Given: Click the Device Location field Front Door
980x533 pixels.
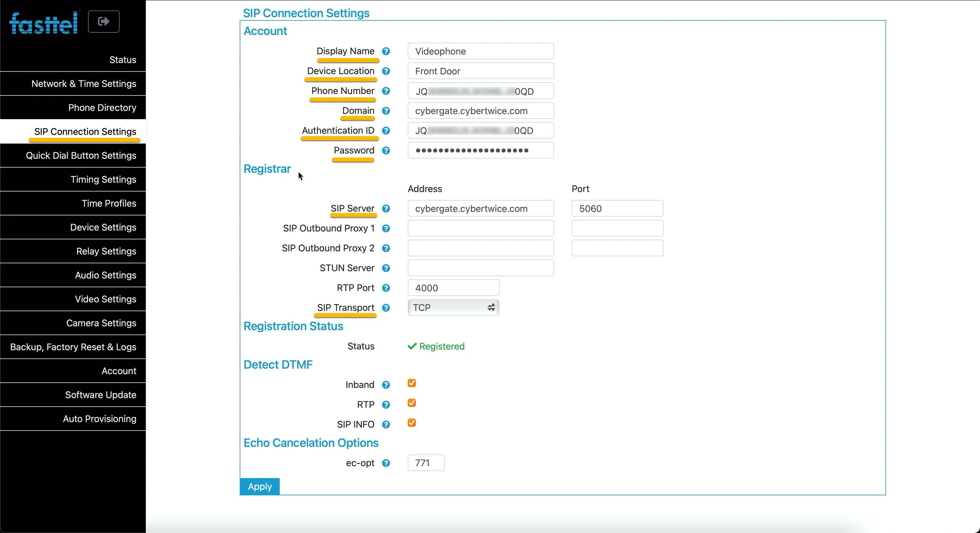Looking at the screenshot, I should [481, 71].
